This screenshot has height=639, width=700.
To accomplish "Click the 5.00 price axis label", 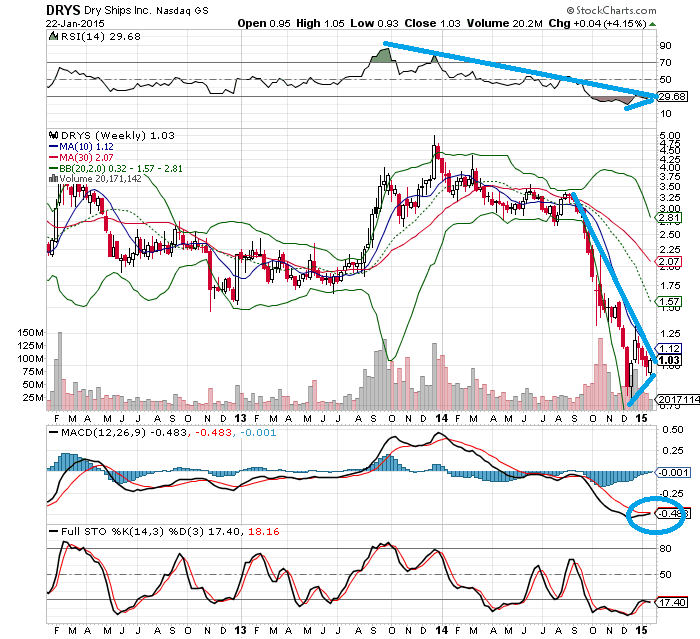I will [x=670, y=135].
